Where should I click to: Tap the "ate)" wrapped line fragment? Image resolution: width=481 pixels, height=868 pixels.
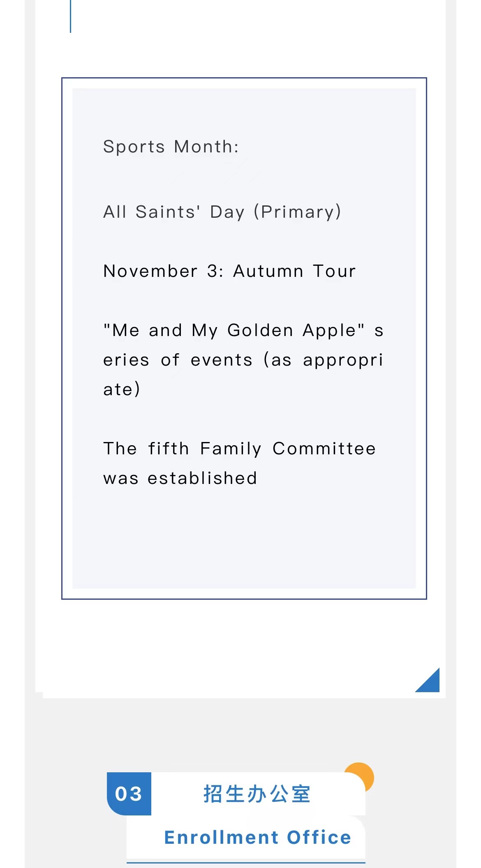[x=122, y=389]
